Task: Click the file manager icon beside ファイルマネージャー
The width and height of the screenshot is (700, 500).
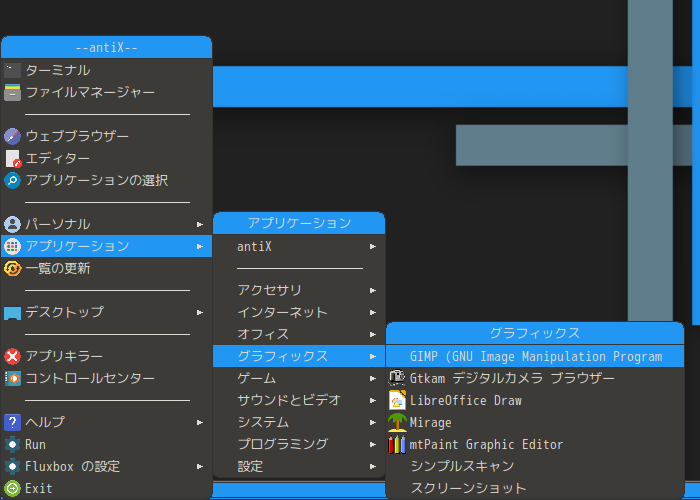Action: point(12,92)
